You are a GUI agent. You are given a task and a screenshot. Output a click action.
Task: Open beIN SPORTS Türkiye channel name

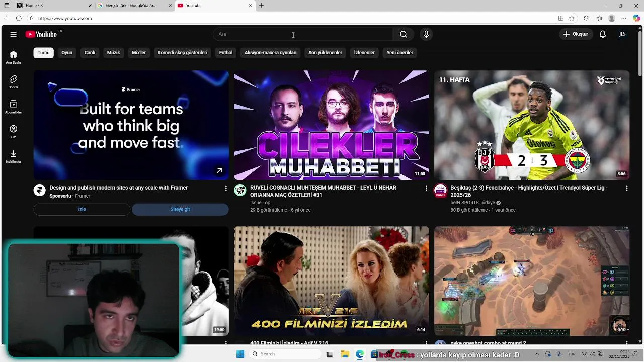coord(472,203)
